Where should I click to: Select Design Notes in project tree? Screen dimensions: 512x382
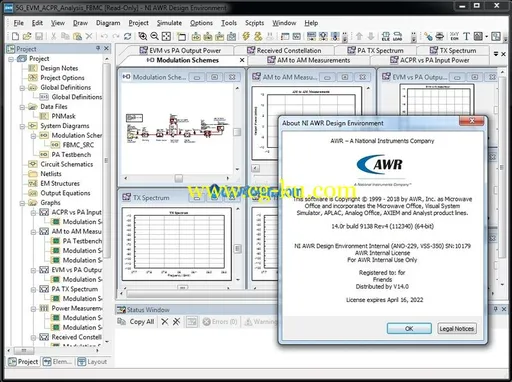59,68
